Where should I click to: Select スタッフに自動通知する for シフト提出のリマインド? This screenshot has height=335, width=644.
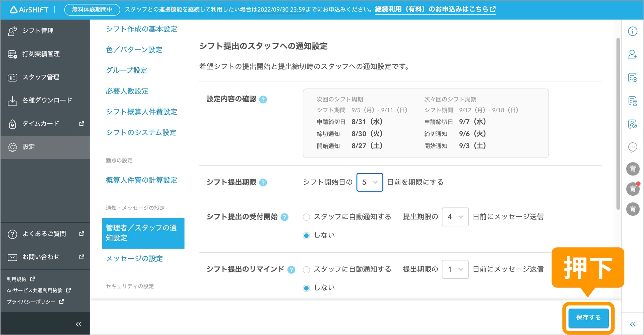[306, 270]
